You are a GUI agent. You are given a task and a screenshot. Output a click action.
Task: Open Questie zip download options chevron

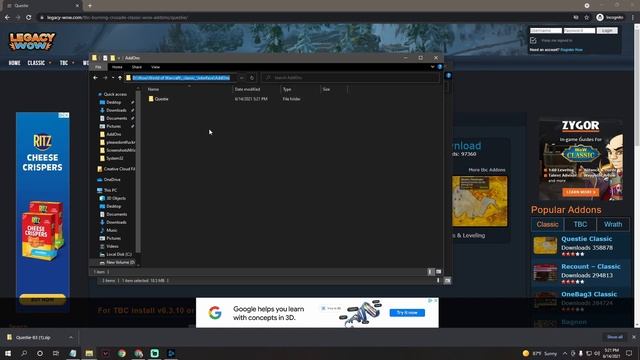tap(71, 338)
